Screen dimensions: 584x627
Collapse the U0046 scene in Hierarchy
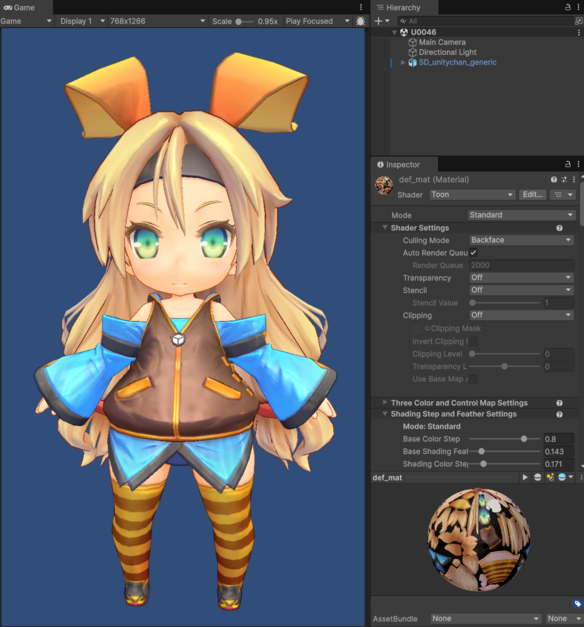pyautogui.click(x=394, y=32)
